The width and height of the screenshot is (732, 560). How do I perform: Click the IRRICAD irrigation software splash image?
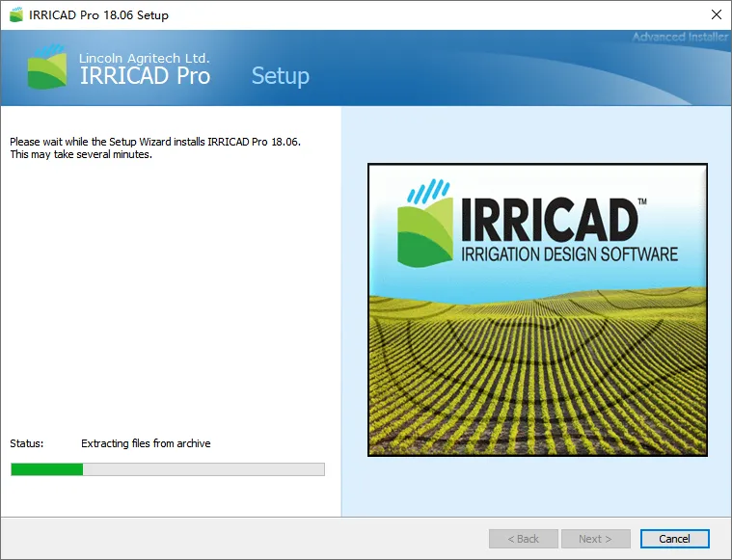pos(537,309)
